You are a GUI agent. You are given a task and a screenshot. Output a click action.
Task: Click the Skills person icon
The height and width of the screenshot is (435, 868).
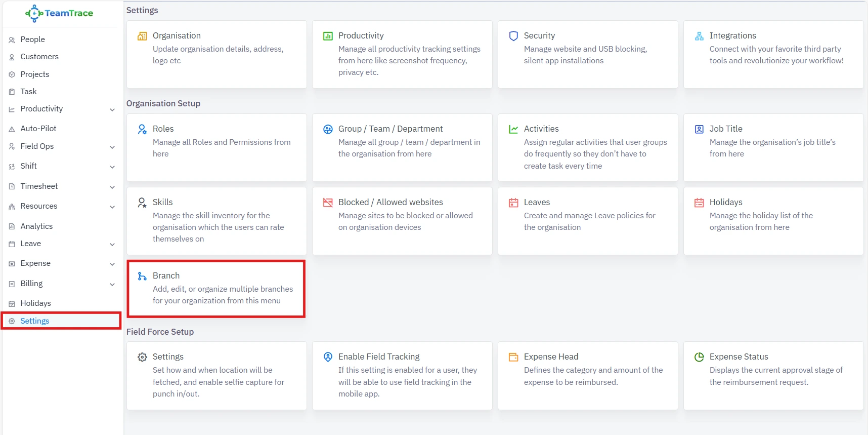click(x=142, y=203)
